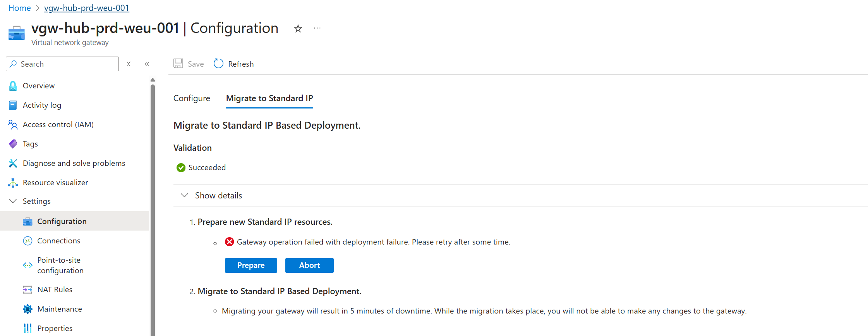Collapse the sidebar with the double-chevron icon

coord(147,64)
